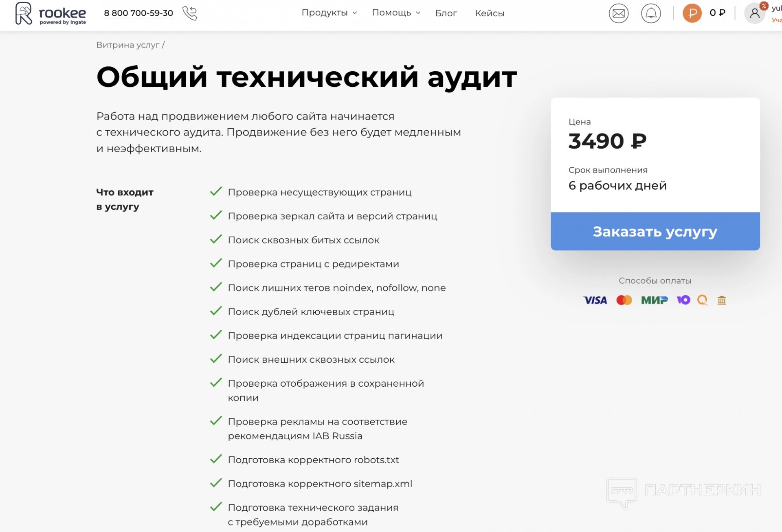
Task: Open the mail envelope icon
Action: coord(618,13)
